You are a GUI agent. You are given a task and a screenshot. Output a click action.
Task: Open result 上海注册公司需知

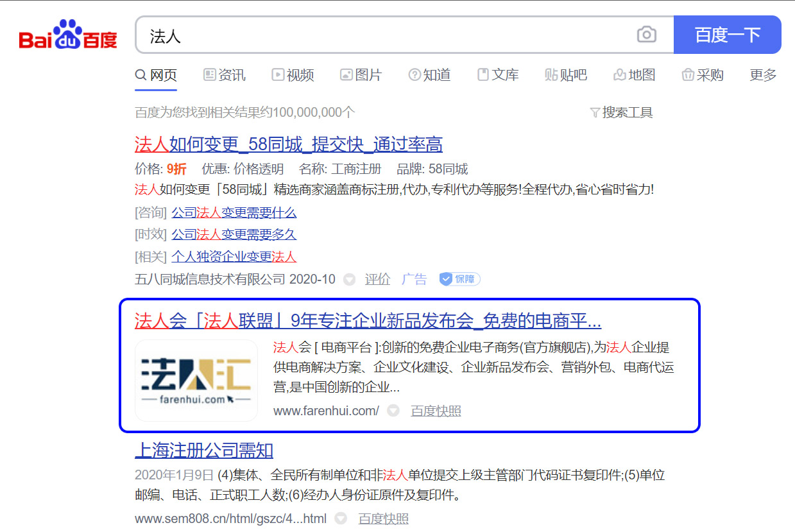pos(204,450)
